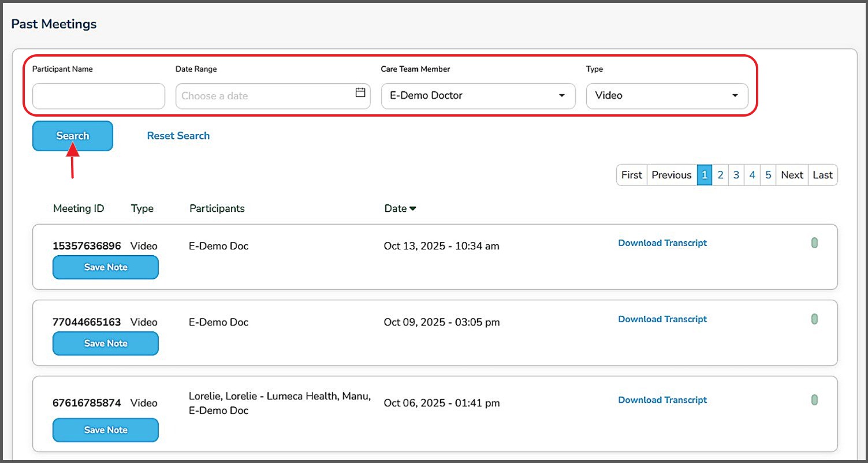Download Transcript for Oct 09 meeting
This screenshot has height=463, width=868.
[662, 319]
